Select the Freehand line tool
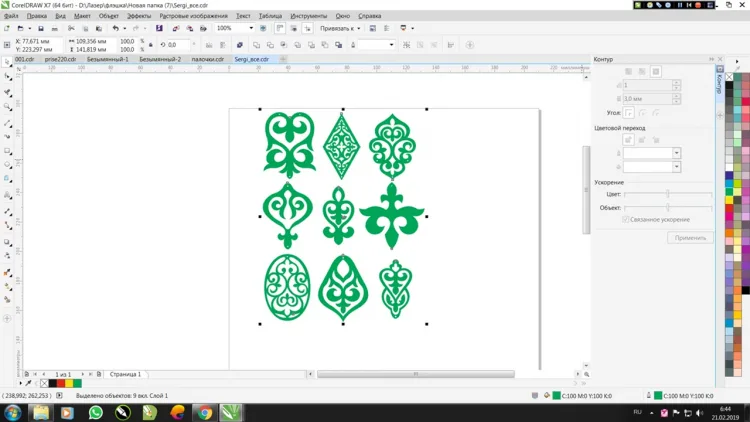This screenshot has width=750, height=422. tap(7, 123)
